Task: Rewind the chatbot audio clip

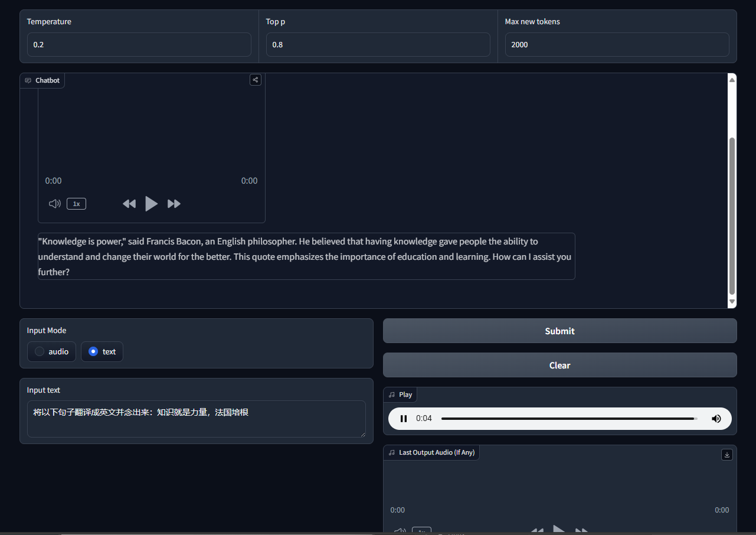Action: tap(129, 204)
